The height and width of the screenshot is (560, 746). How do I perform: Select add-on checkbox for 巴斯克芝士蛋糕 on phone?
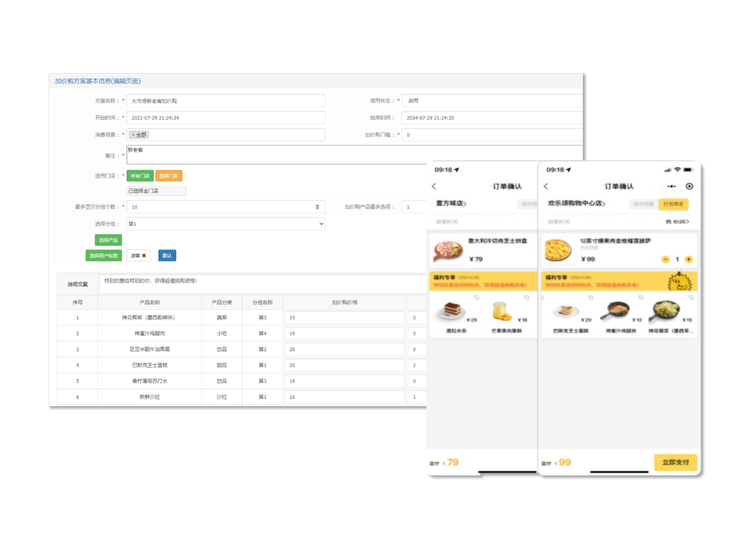point(591,298)
